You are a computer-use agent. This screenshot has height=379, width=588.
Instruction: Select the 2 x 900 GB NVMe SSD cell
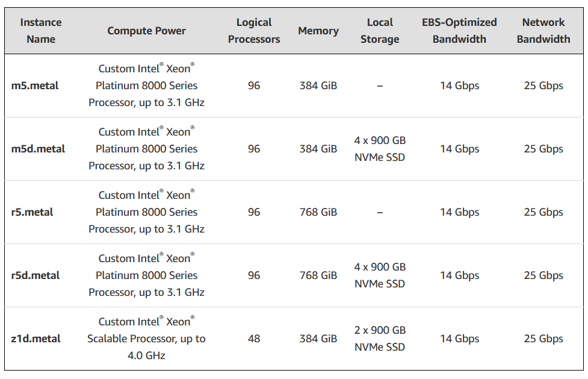[380, 339]
